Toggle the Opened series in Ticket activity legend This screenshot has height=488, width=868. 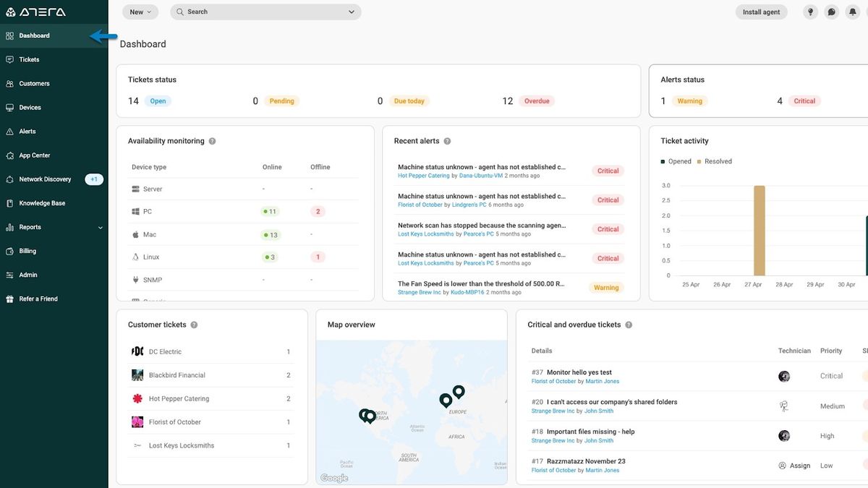click(676, 161)
